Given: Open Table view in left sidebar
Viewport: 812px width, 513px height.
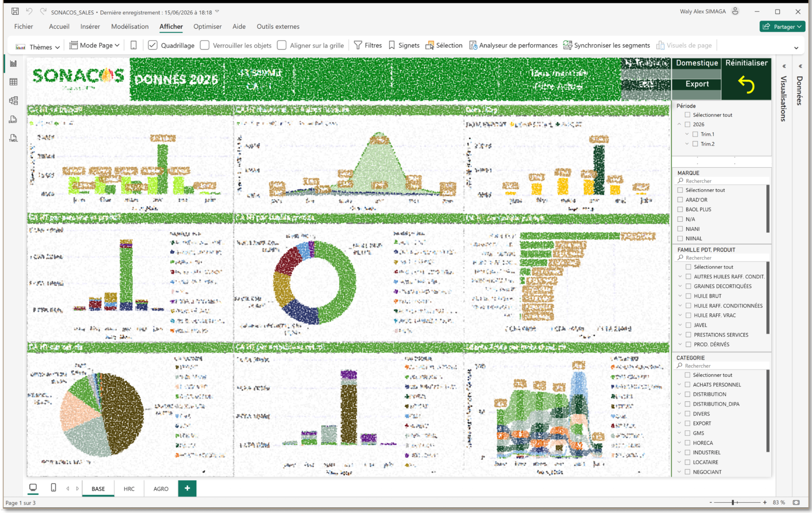Looking at the screenshot, I should 14,82.
